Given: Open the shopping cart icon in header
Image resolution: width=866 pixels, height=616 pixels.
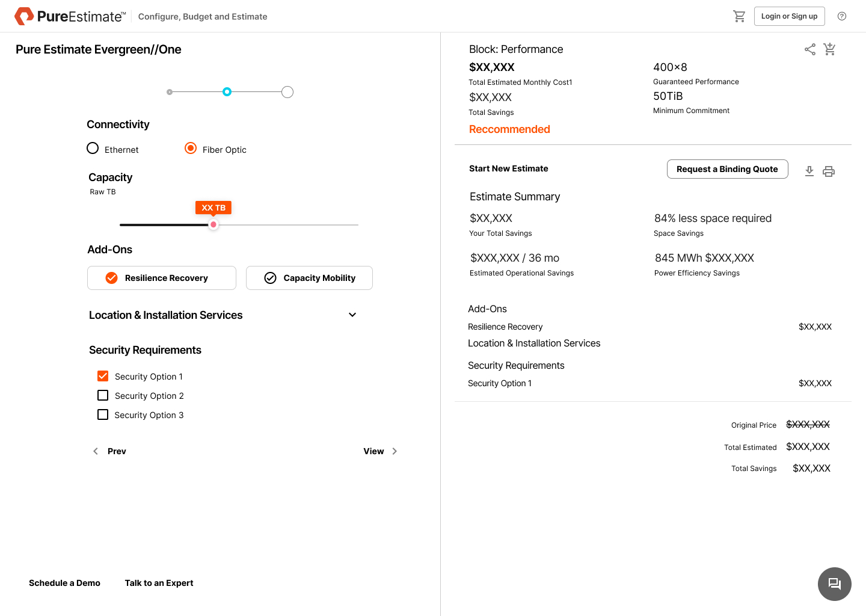Looking at the screenshot, I should tap(739, 16).
